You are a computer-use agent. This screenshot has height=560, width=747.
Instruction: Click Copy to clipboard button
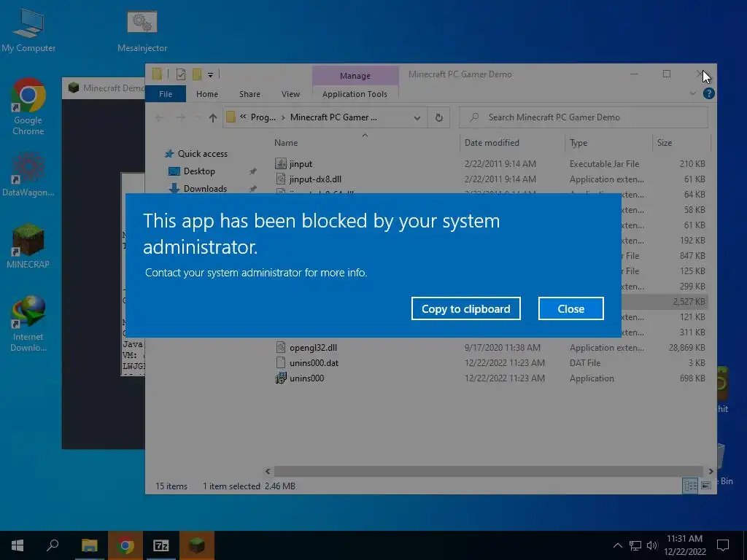tap(465, 308)
